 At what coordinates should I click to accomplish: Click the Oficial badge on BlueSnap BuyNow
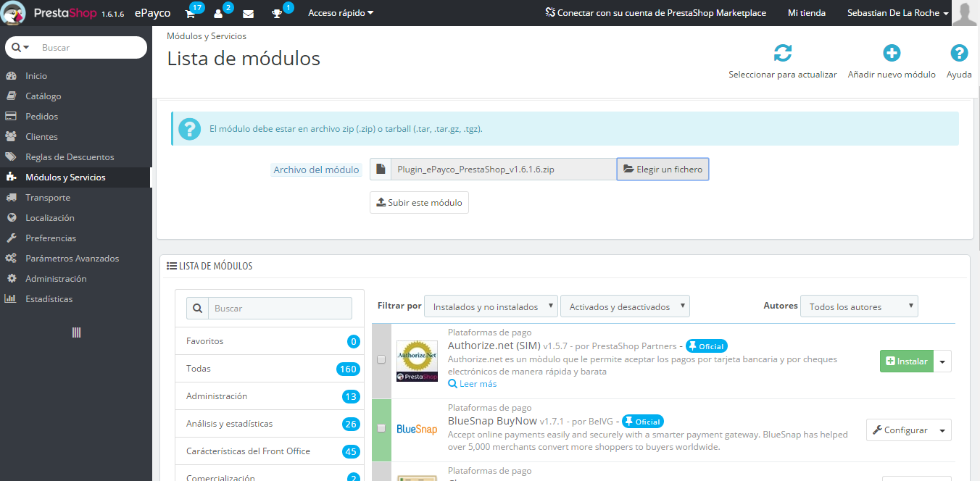[643, 422]
